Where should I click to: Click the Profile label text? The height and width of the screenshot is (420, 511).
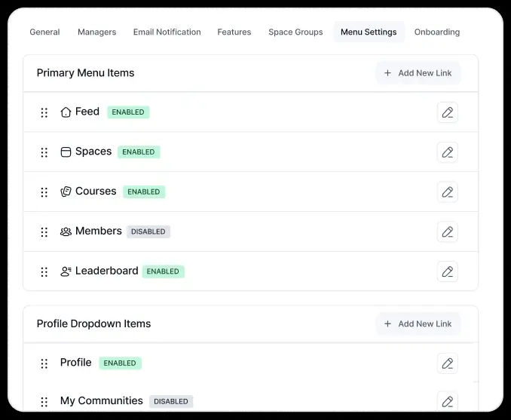point(76,362)
